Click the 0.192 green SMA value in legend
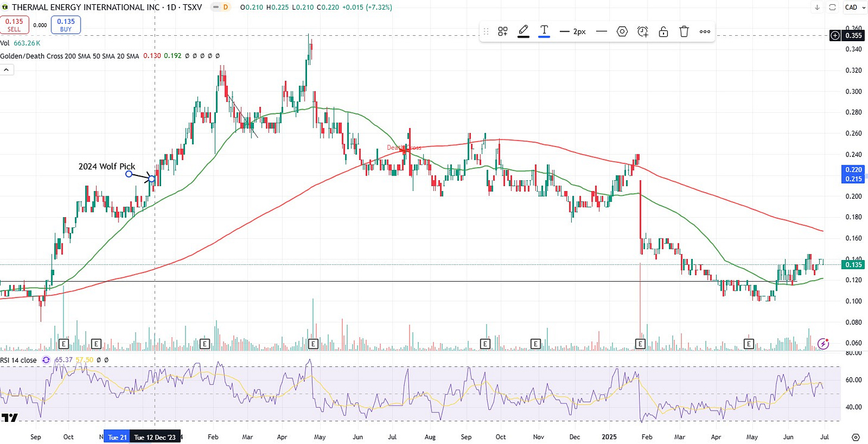Viewport: 868px width, 444px height. click(x=172, y=56)
